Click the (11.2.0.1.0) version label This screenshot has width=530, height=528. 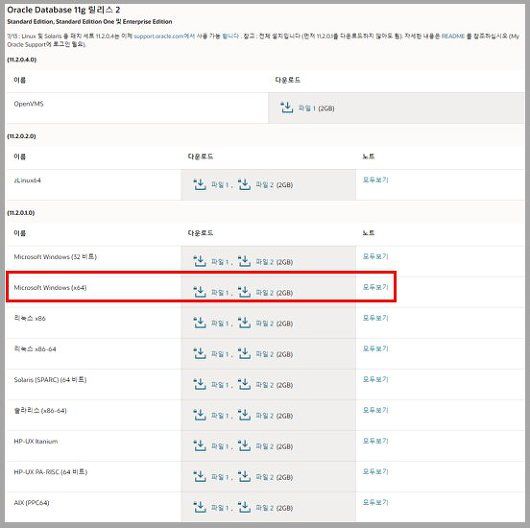[21, 213]
